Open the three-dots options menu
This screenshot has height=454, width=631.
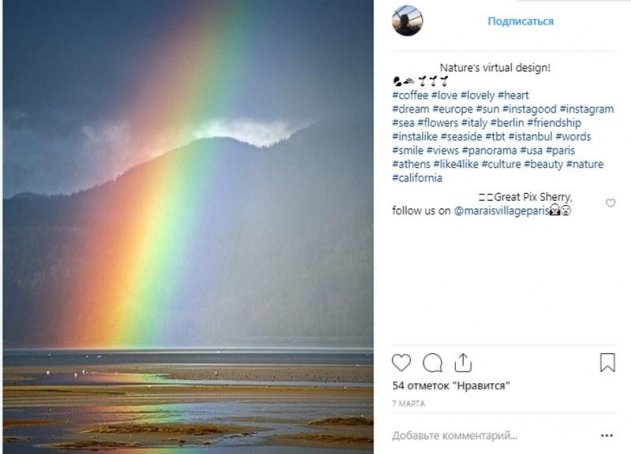pos(607,435)
